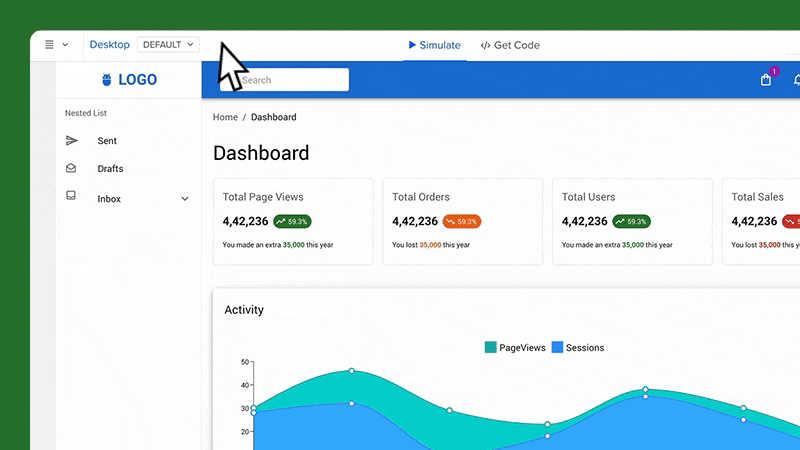The image size is (800, 450).
Task: Go to Home via breadcrumb link
Action: [x=225, y=117]
